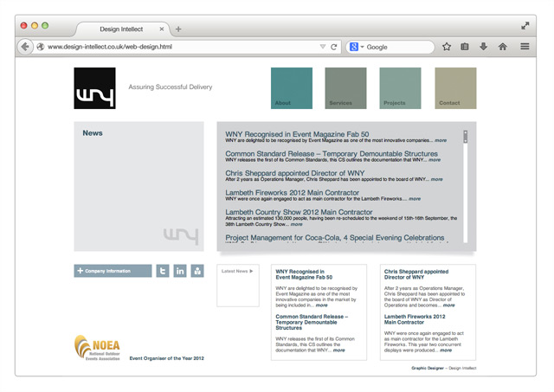Click the WNY logo in header
This screenshot has height=392, width=554.
94,88
